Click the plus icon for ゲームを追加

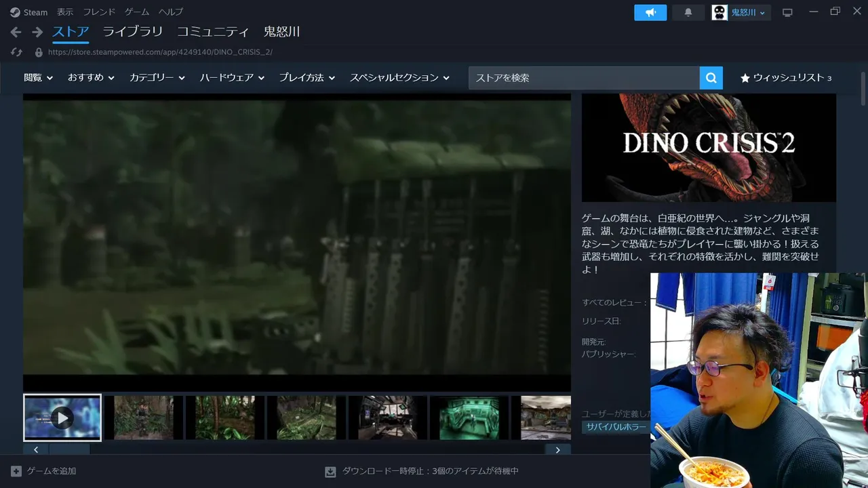click(x=16, y=471)
